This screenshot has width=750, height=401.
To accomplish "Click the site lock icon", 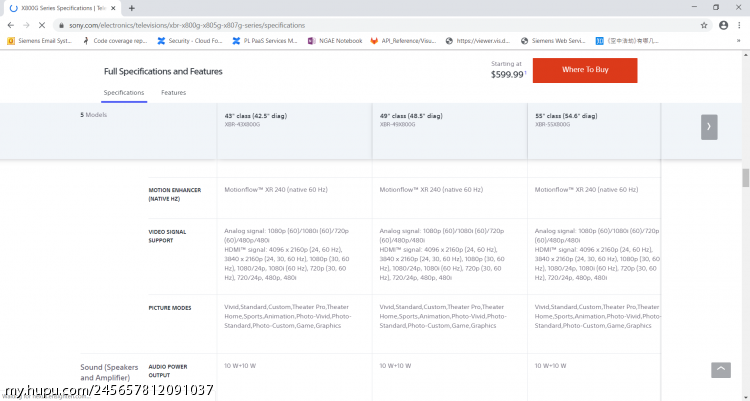I will [x=61, y=25].
